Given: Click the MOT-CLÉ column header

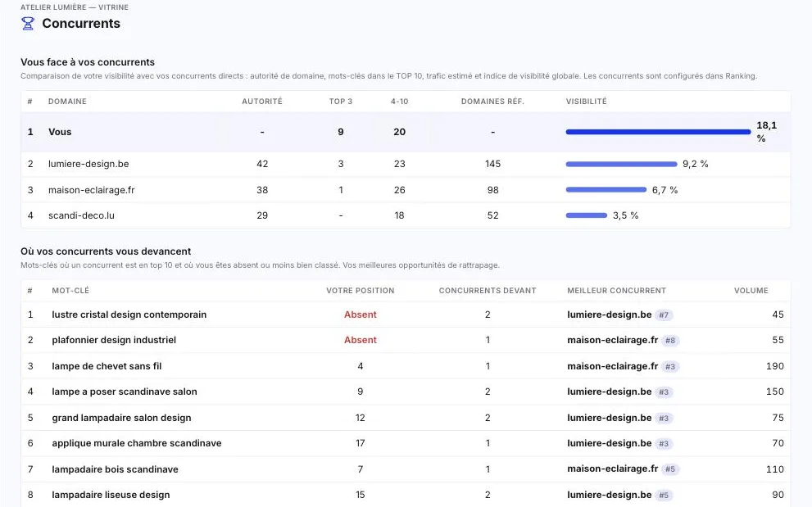Looking at the screenshot, I should click(70, 291).
